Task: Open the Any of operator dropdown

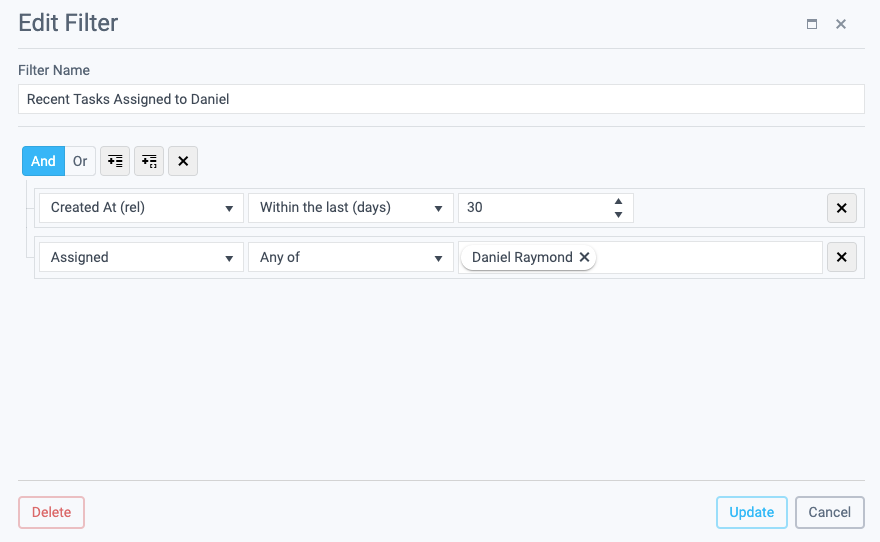Action: click(351, 257)
